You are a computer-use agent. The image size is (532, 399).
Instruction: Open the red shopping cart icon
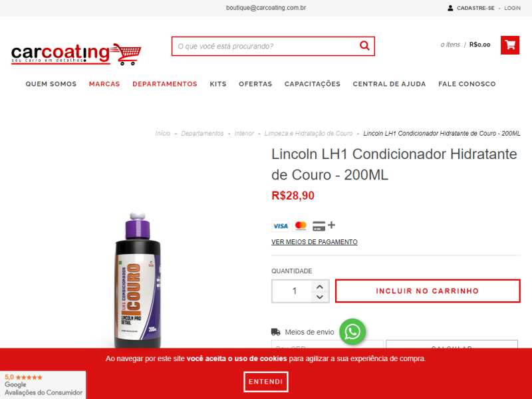click(510, 45)
